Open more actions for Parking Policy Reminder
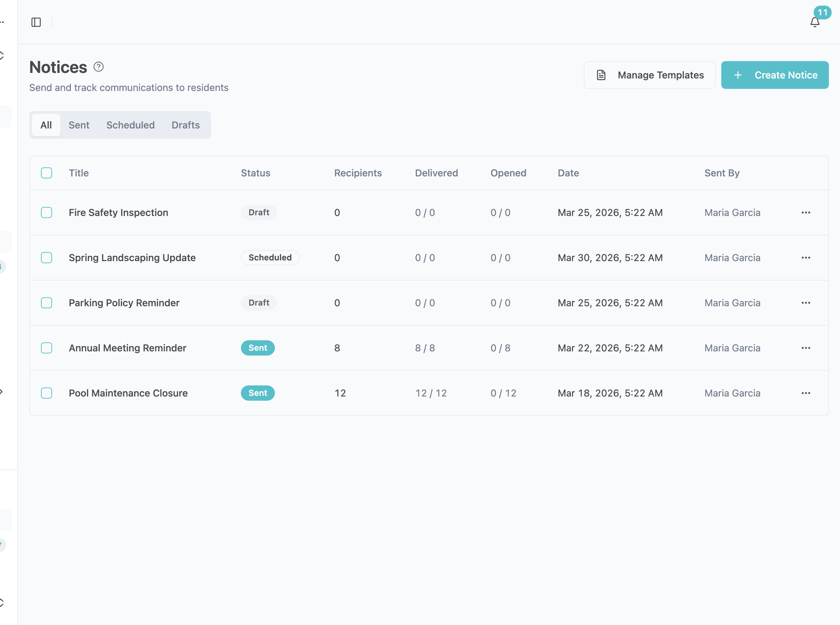The height and width of the screenshot is (625, 840). coord(806,303)
